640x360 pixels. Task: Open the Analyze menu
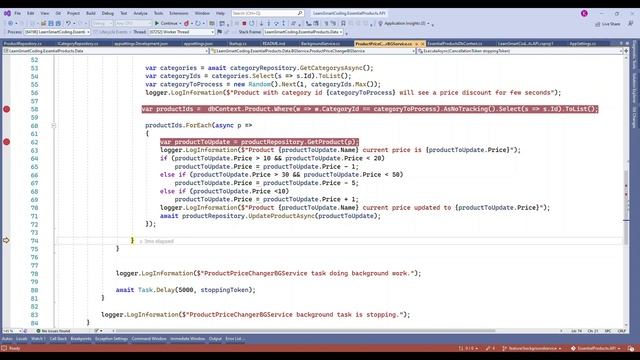[x=140, y=13]
